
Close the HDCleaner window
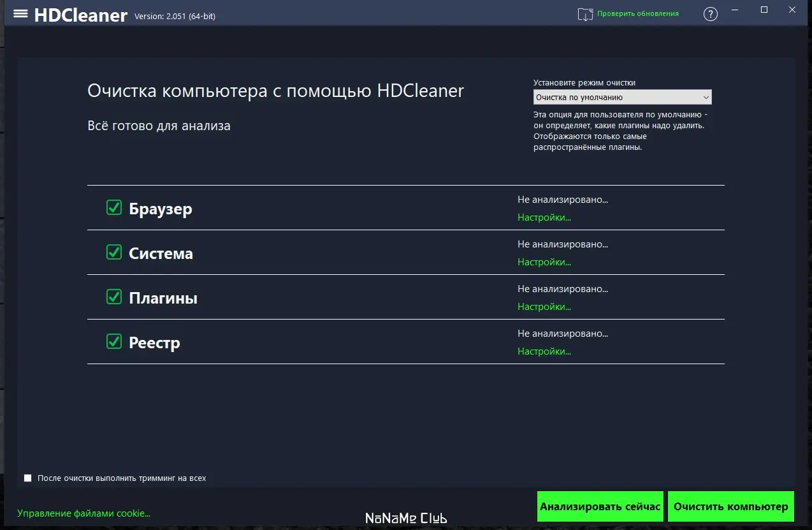[792, 10]
